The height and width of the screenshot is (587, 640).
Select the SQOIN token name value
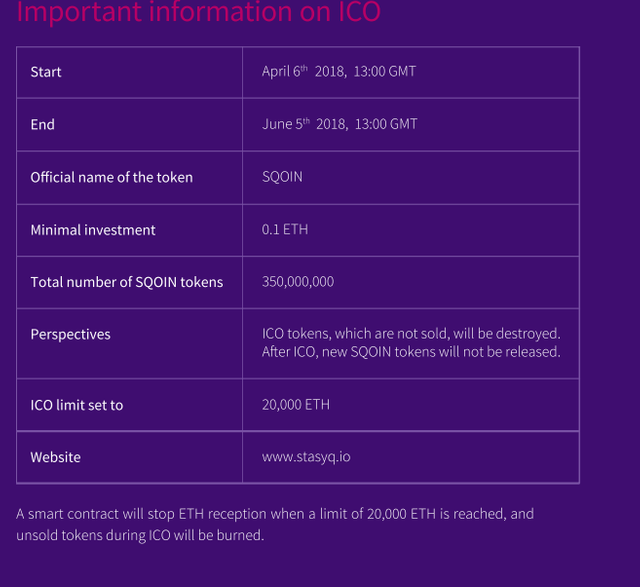[x=282, y=177]
